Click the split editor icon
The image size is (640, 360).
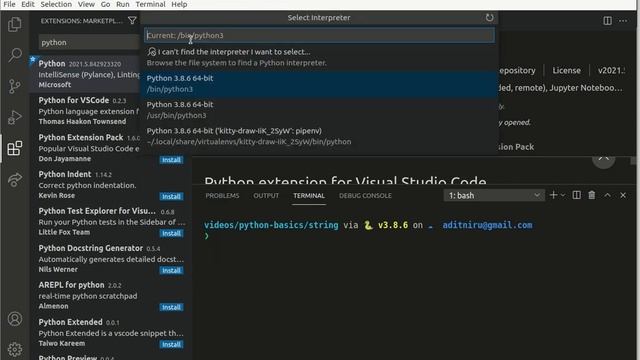click(x=607, y=21)
